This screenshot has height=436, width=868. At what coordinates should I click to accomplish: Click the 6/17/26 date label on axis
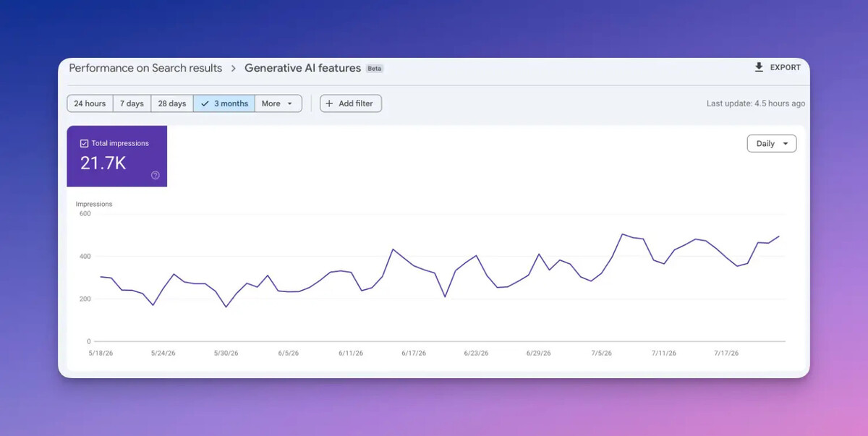[414, 353]
